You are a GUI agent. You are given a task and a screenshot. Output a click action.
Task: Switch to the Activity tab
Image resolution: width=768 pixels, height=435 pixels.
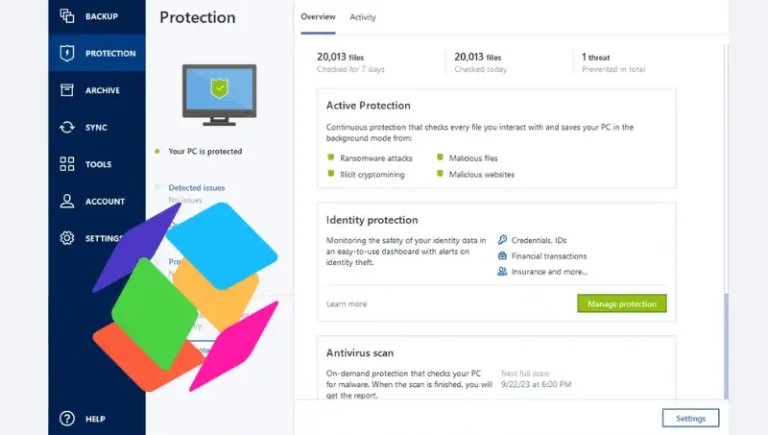pyautogui.click(x=362, y=17)
